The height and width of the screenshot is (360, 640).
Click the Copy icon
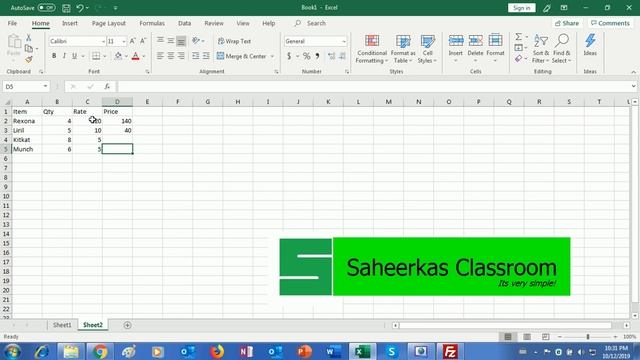29,49
